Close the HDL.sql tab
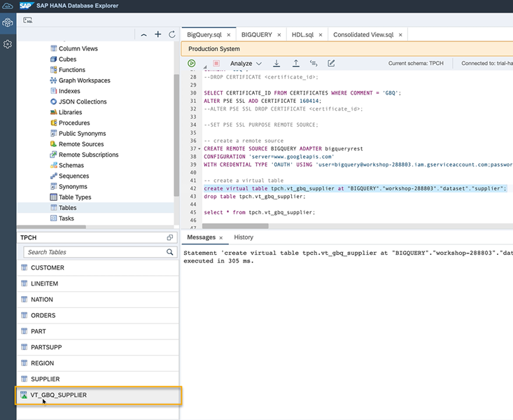 pyautogui.click(x=321, y=35)
